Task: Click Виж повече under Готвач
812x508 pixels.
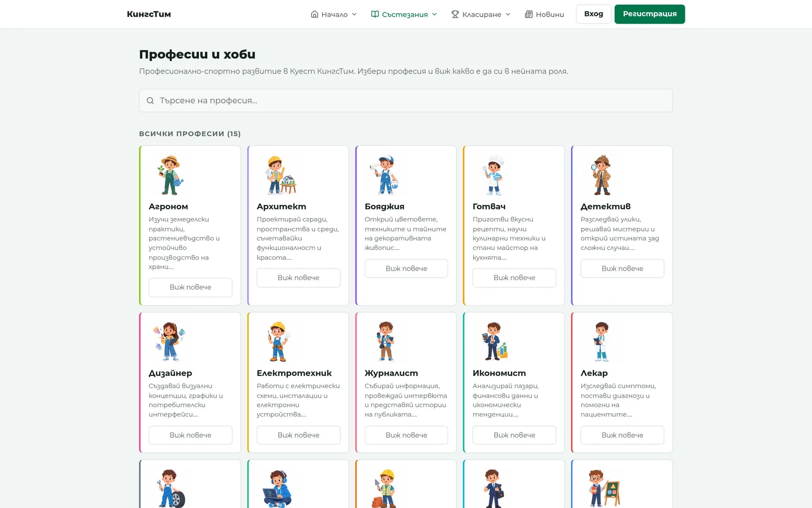Action: (x=514, y=278)
